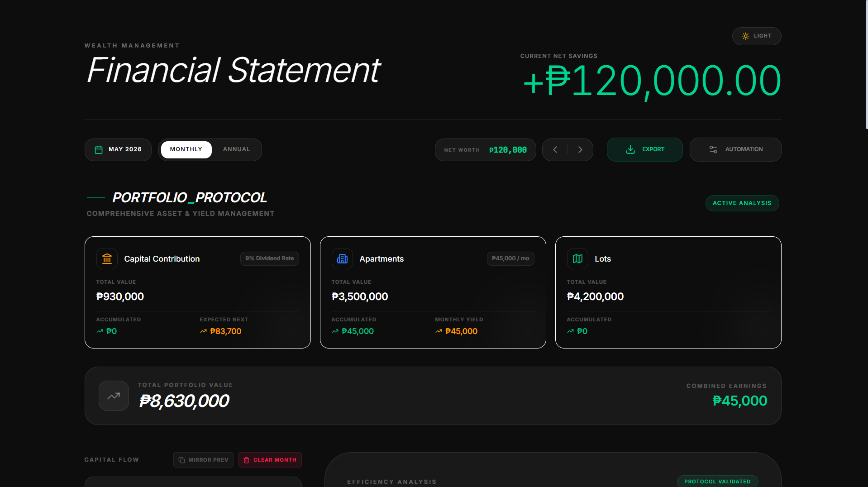
Task: Open the Apartments card title
Action: [382, 259]
